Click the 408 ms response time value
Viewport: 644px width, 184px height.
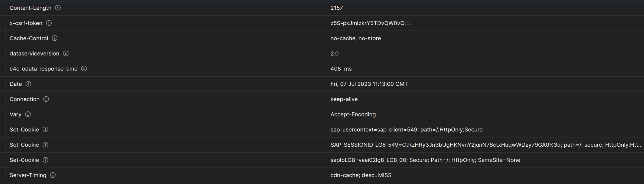point(341,69)
